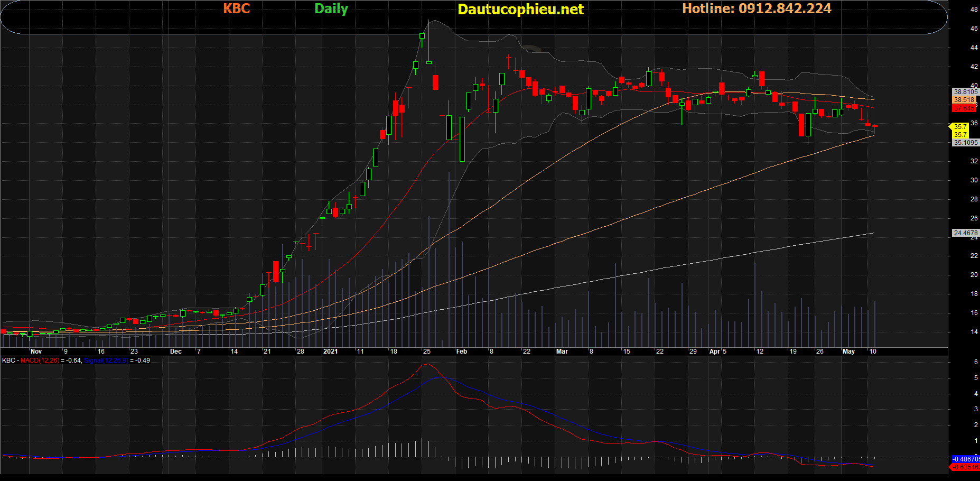Image resolution: width=980 pixels, height=481 pixels.
Task: Click the Mar marker on date axis
Action: [x=562, y=351]
